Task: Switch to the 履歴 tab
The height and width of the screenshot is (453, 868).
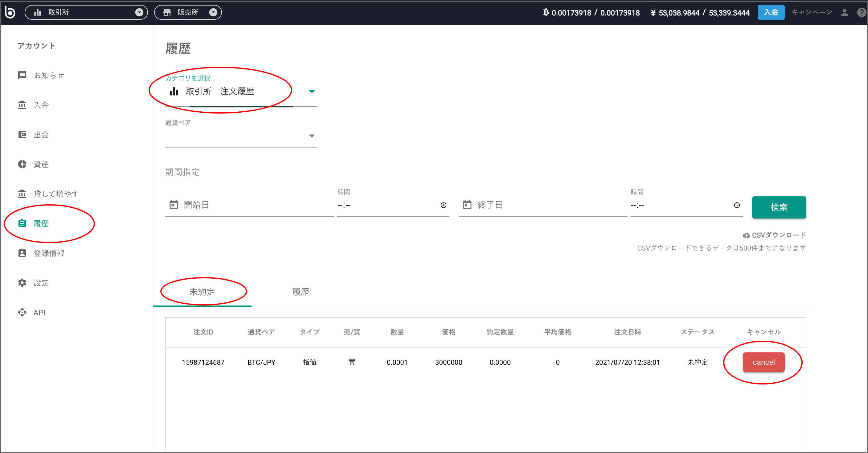Action: (300, 292)
